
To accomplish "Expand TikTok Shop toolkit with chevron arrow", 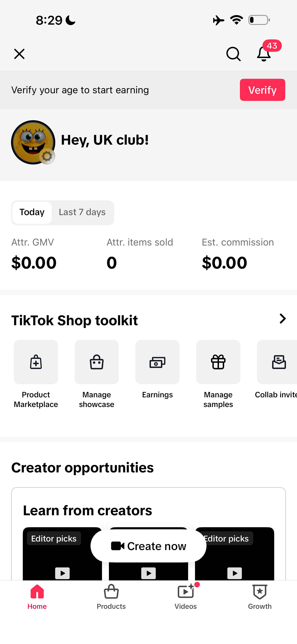I will (282, 319).
